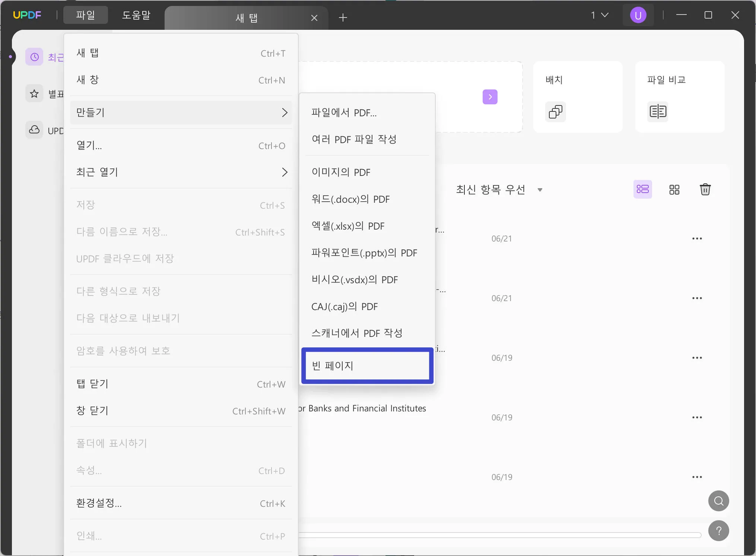Open the help question mark button
756x556 pixels.
coord(718,531)
